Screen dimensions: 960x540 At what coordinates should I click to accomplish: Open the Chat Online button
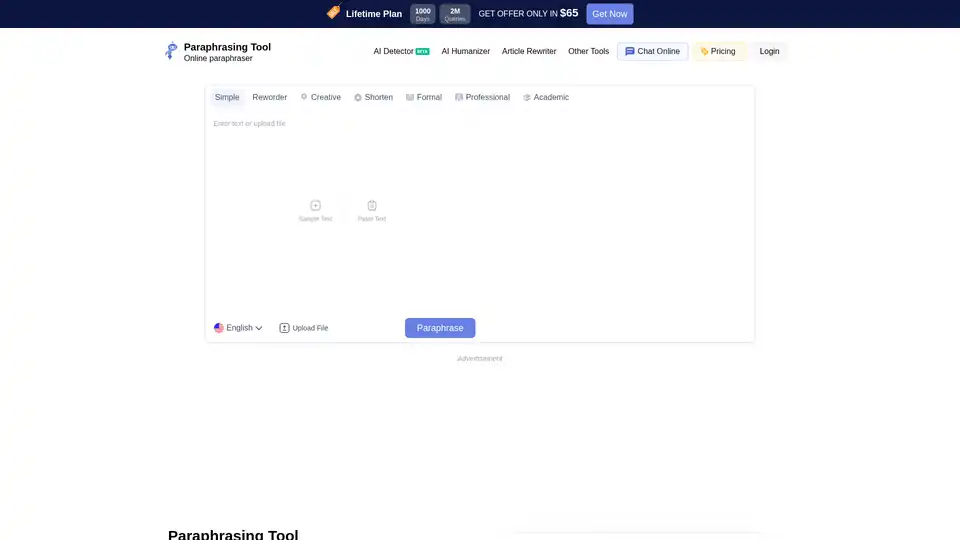tap(652, 51)
